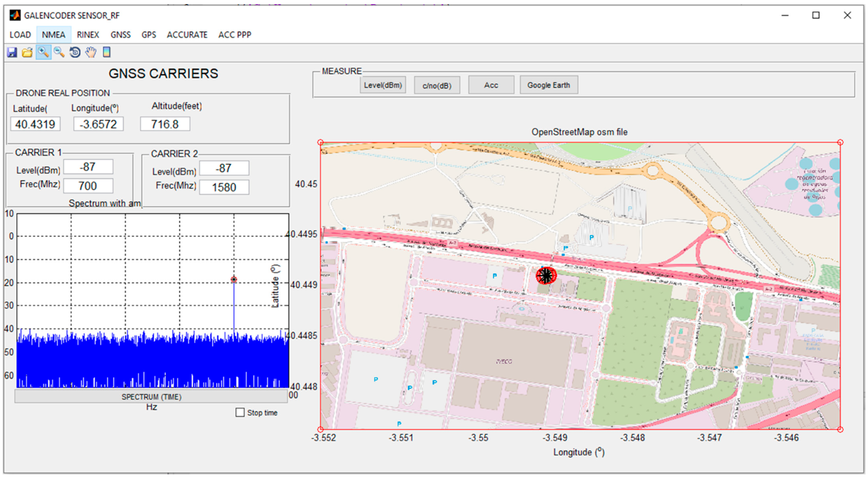
Task: Click the Open file folder icon
Action: [27, 52]
